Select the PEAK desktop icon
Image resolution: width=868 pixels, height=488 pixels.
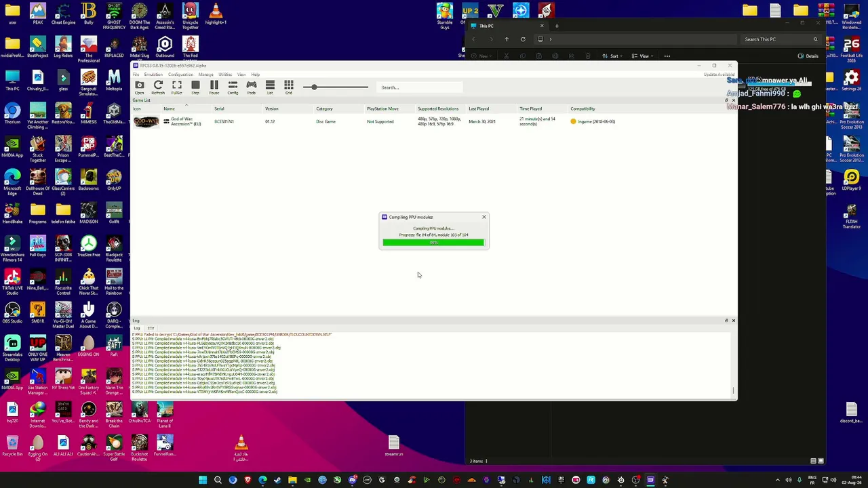(38, 14)
